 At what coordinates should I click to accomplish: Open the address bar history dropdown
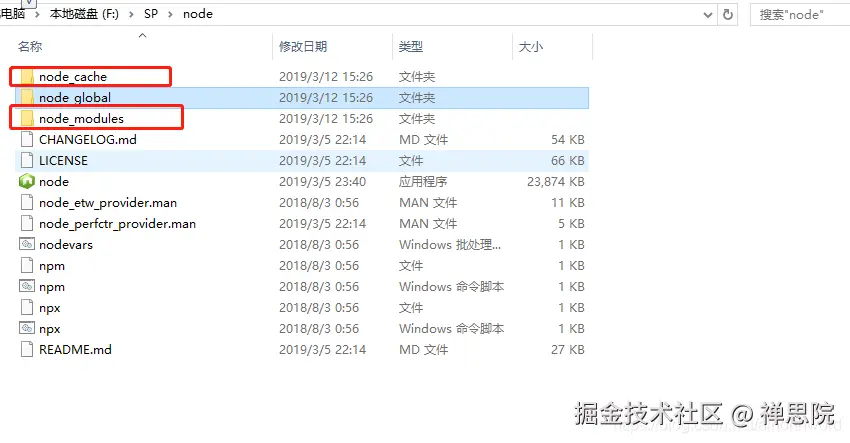click(707, 15)
